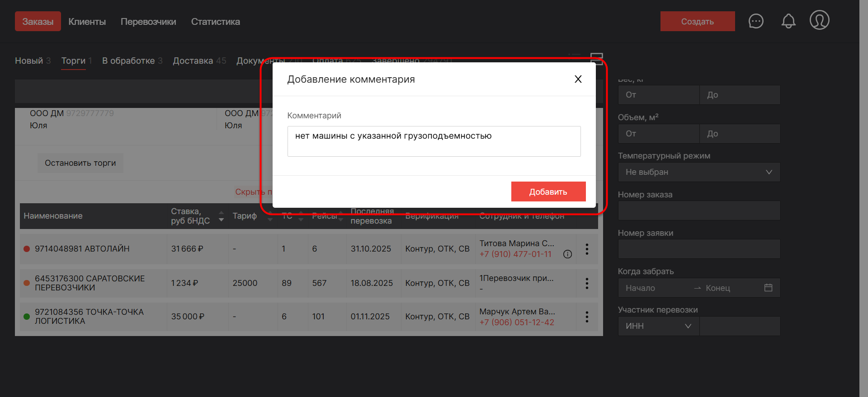Open calendar icon in Когда забрать field
Screen dimensions: 868x397
[x=768, y=288]
